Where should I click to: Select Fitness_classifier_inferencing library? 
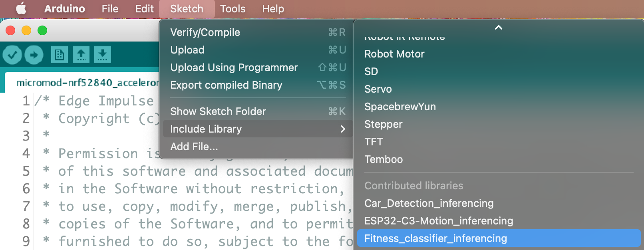[499, 238]
